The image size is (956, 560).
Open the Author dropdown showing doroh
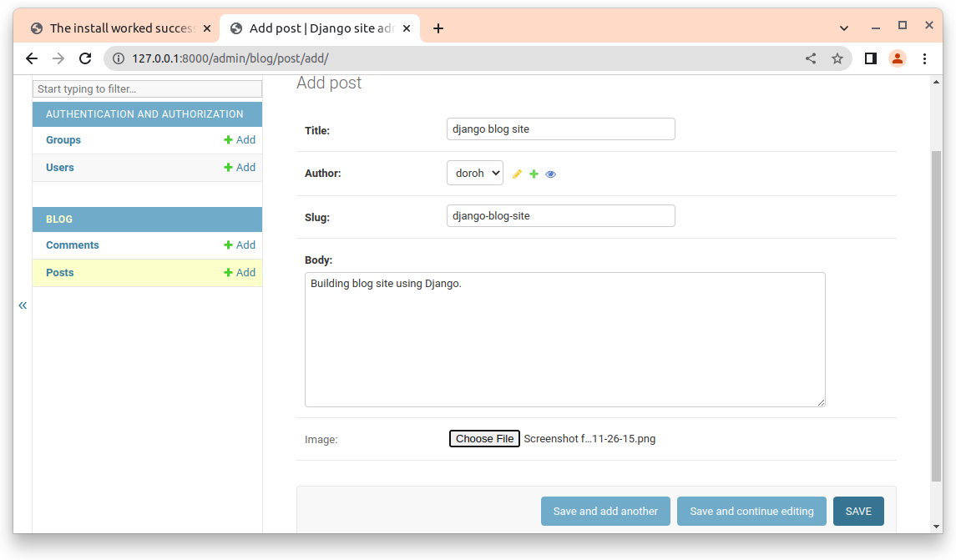coord(474,173)
